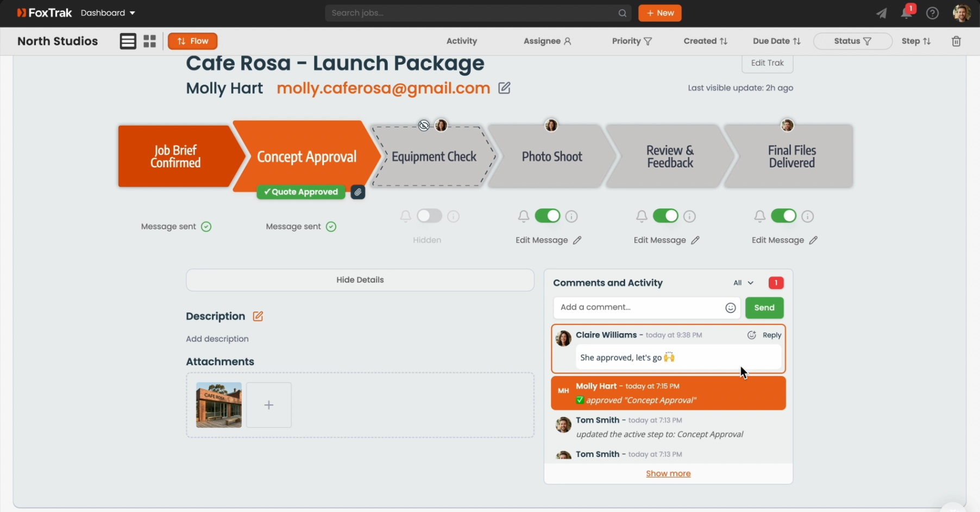Disable the Review & Feedback notification toggle
980x512 pixels.
coord(665,216)
